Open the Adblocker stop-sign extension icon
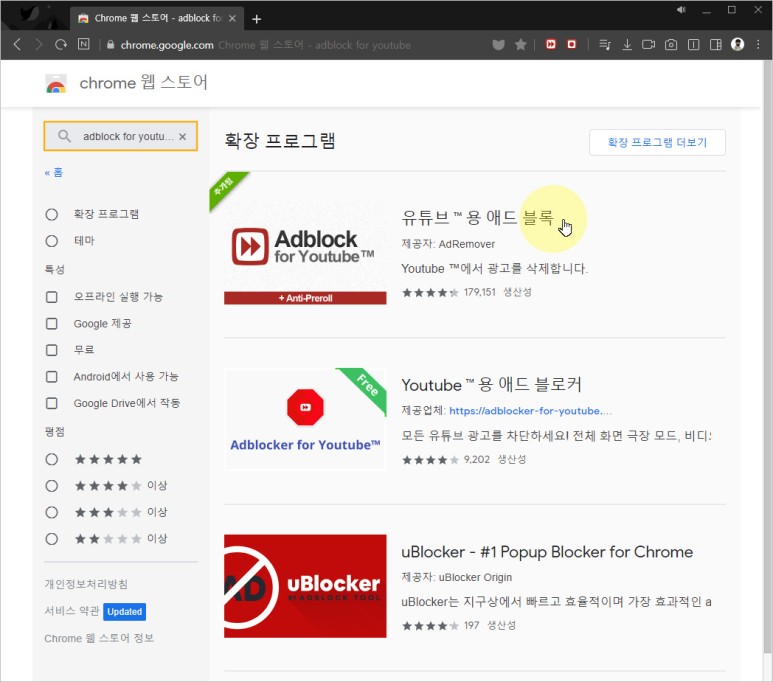The height and width of the screenshot is (682, 773). pos(571,44)
